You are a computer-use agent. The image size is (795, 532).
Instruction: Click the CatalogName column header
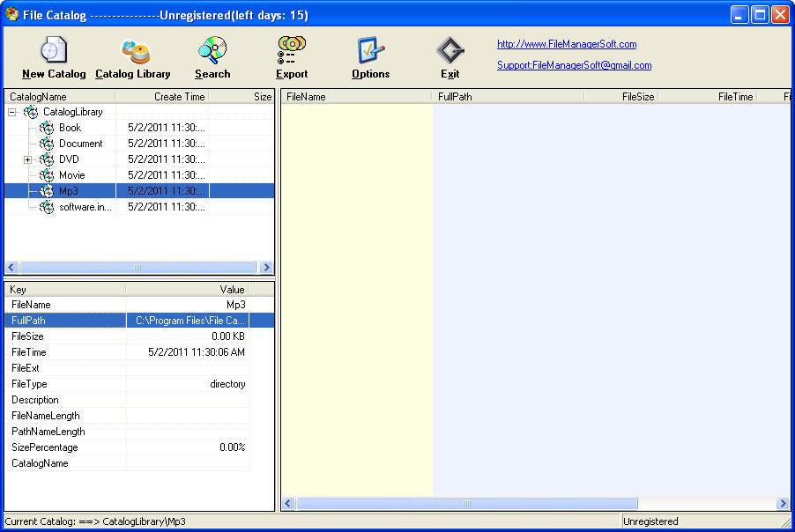(x=38, y=97)
